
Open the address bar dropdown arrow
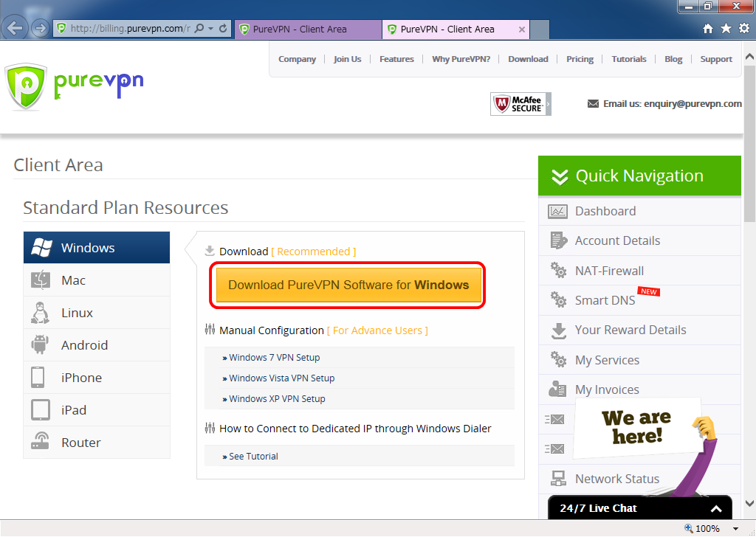210,29
